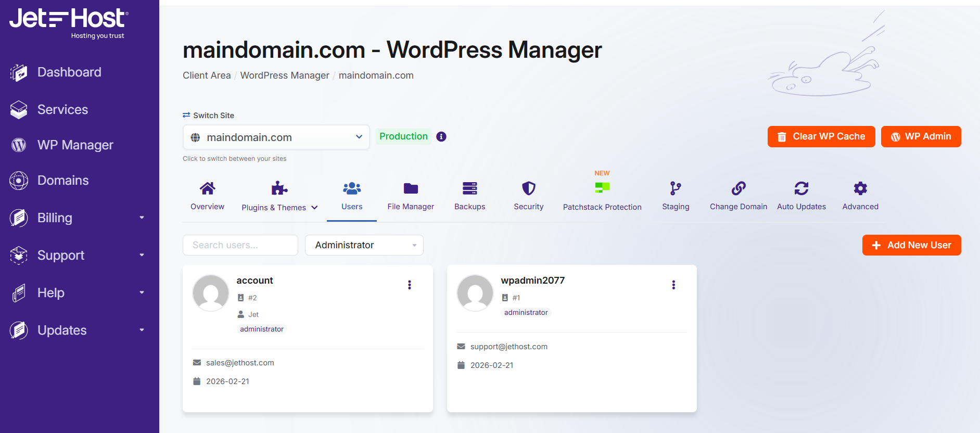The height and width of the screenshot is (433, 980).
Task: Click the Change Domain tab label
Action: pyautogui.click(x=739, y=207)
